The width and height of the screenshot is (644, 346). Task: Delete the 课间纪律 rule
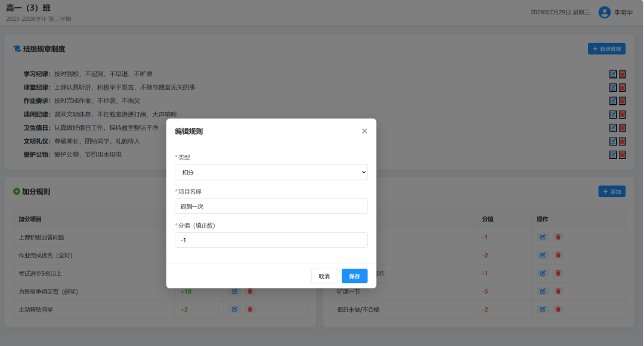tap(622, 114)
